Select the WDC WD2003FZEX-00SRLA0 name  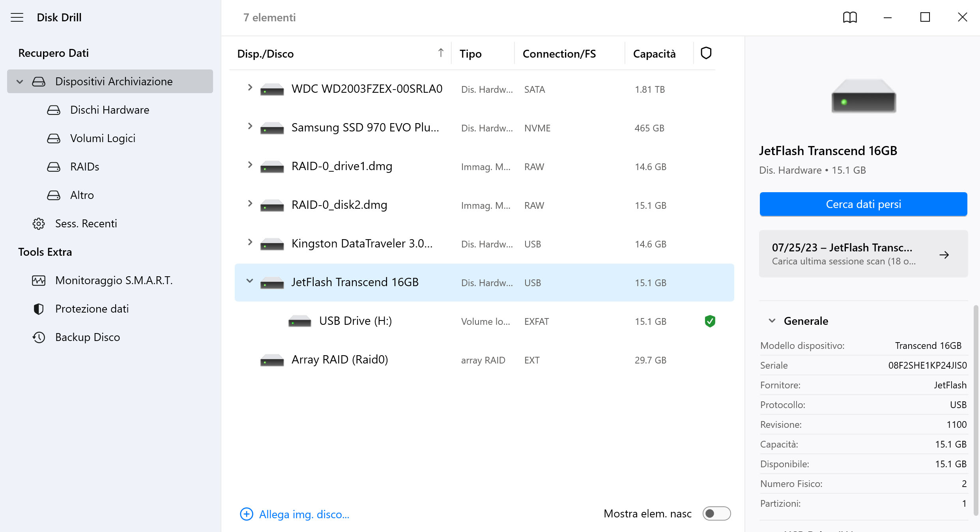click(367, 89)
